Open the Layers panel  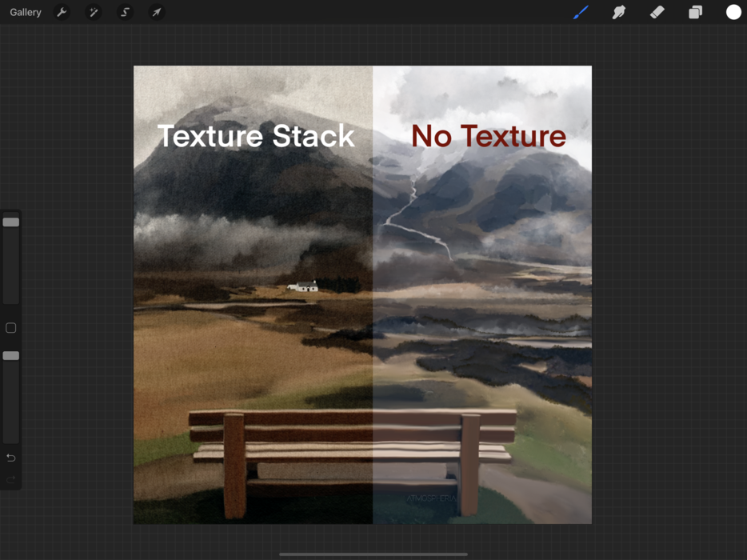pos(696,12)
